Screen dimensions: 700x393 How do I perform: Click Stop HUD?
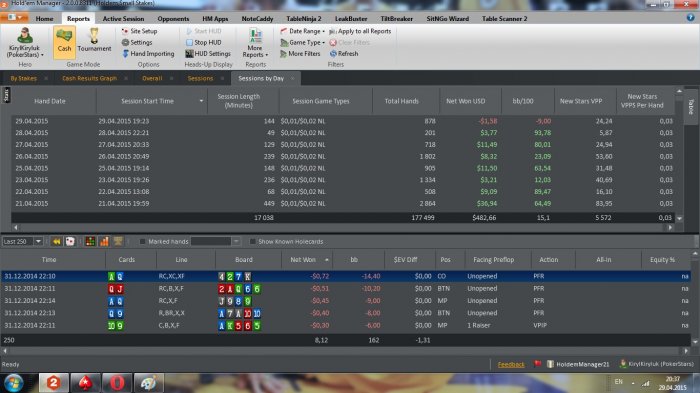203,42
